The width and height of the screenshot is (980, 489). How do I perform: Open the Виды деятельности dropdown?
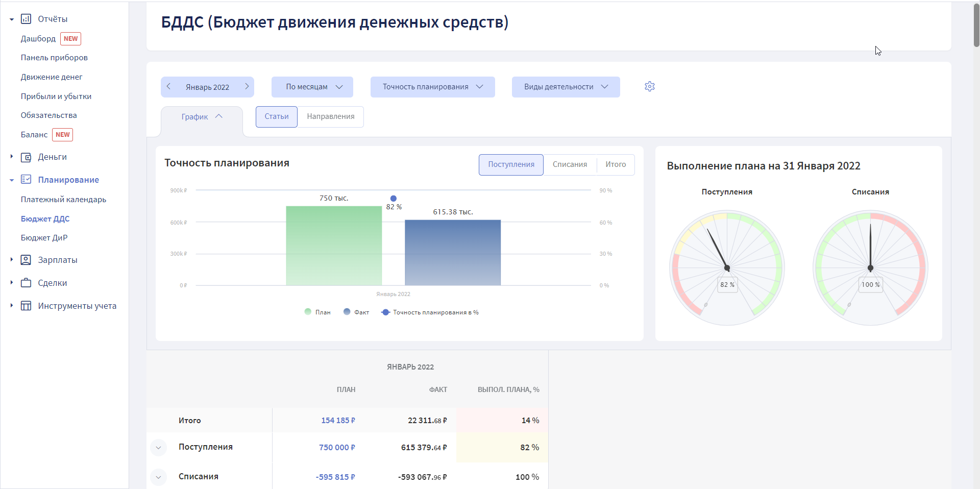(566, 87)
